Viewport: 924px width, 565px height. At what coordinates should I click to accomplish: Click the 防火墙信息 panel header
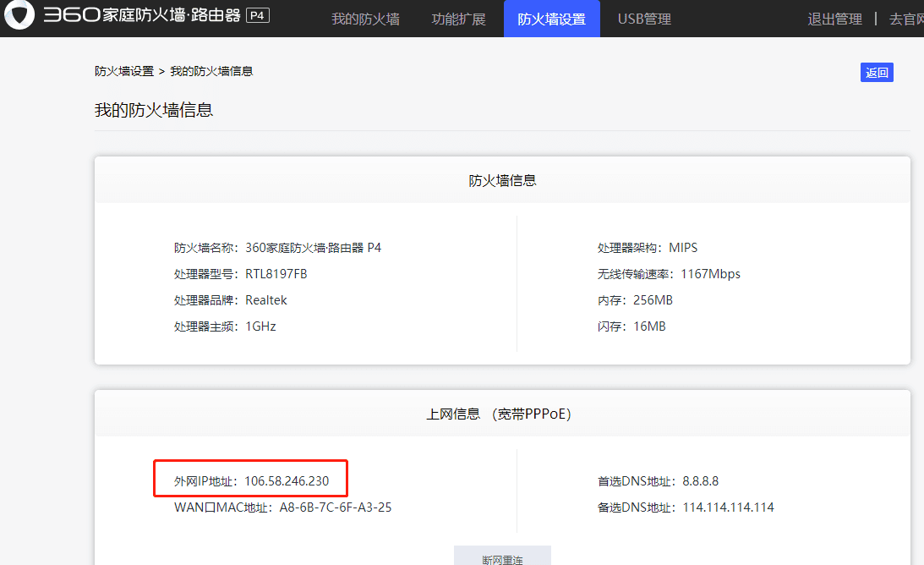(x=501, y=178)
